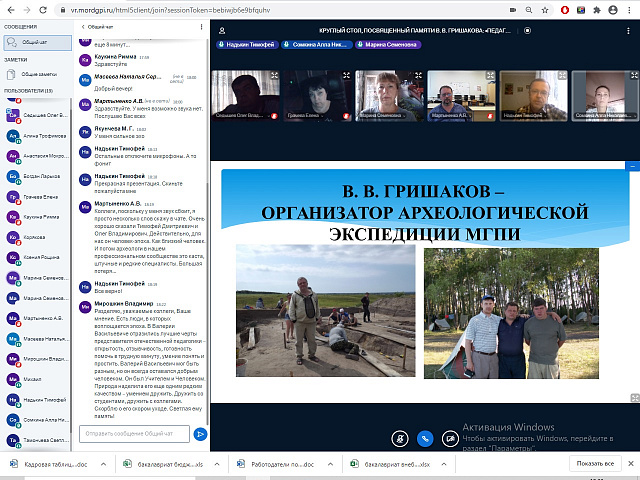Select user Кауркина Римма in list
Viewport: 640px width, 480px height.
click(38, 217)
